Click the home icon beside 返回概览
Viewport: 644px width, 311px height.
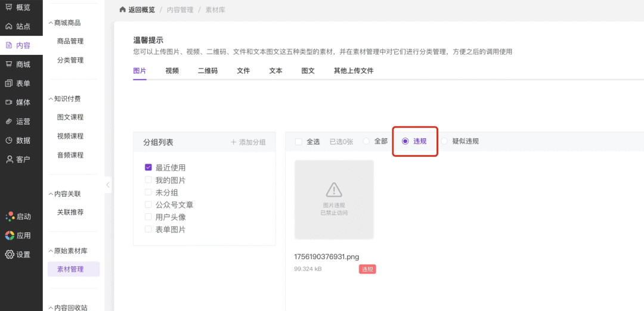coord(122,10)
